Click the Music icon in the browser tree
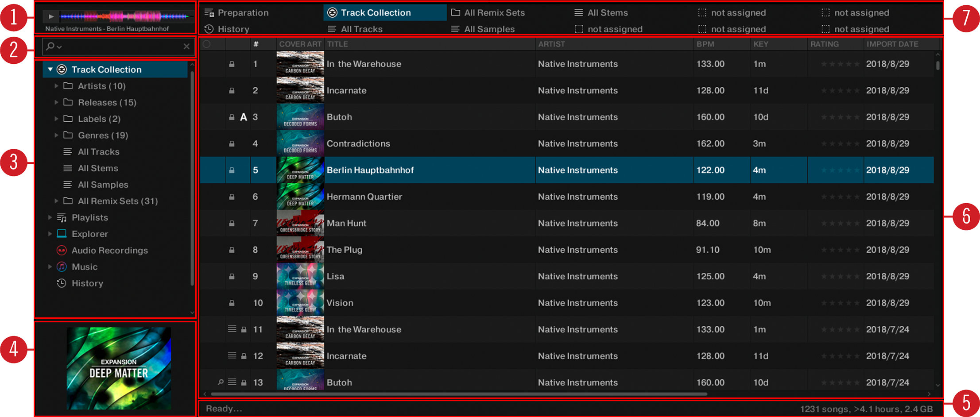980x417 pixels. coord(61,266)
